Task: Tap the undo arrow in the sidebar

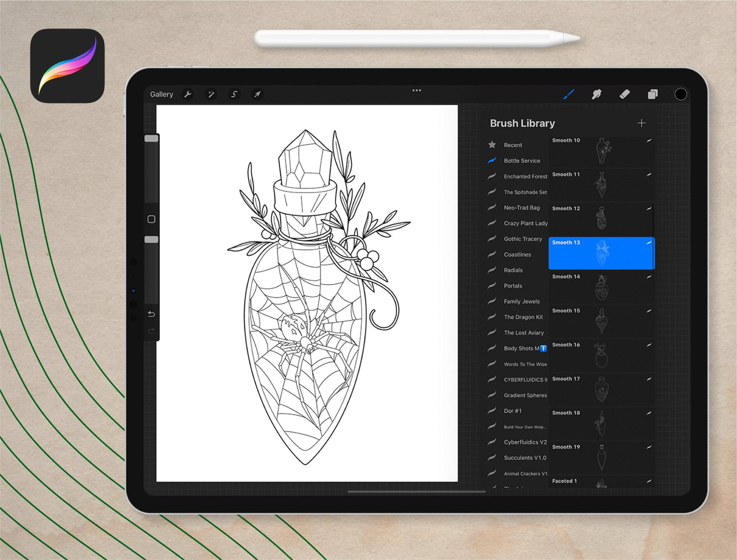Action: [x=151, y=314]
